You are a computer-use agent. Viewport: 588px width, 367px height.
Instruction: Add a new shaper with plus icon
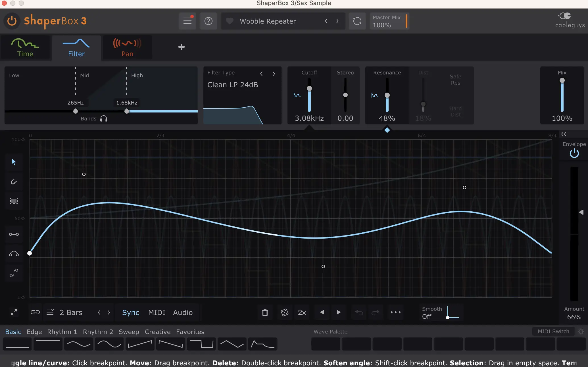(181, 47)
